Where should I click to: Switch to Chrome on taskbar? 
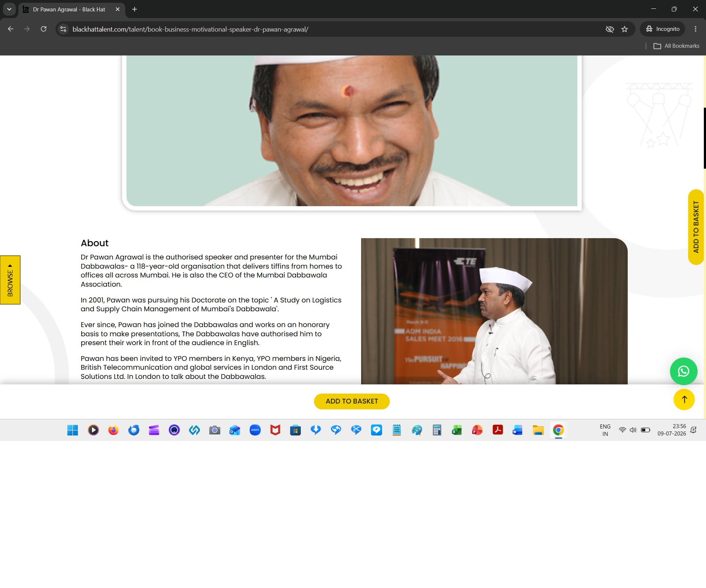(x=558, y=430)
